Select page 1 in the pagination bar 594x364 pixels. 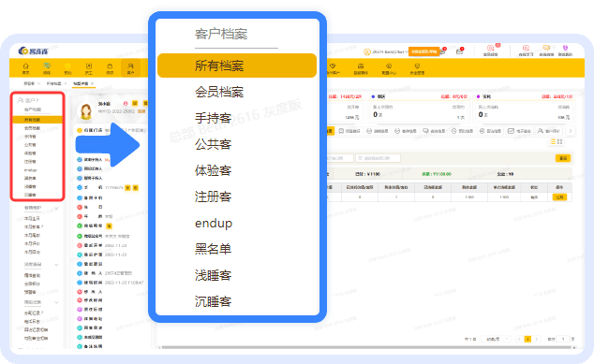tap(527, 339)
